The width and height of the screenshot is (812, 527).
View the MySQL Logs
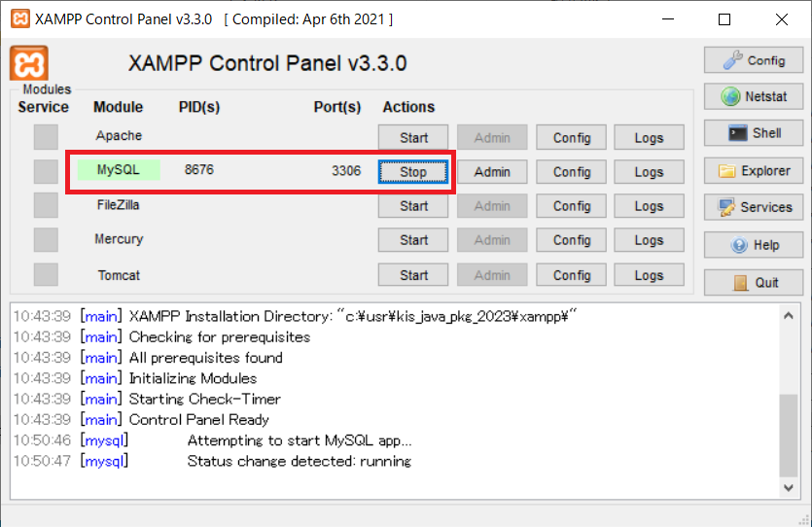point(649,172)
